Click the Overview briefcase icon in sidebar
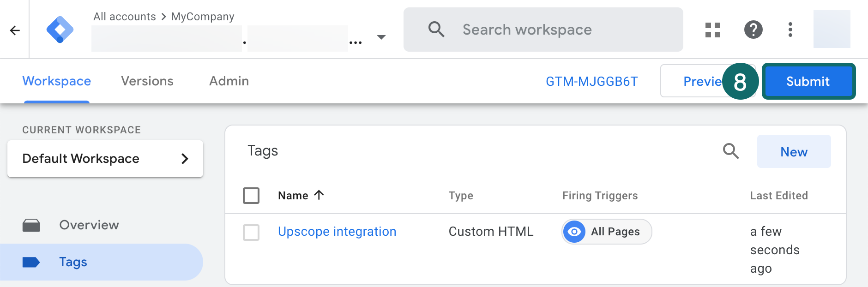The width and height of the screenshot is (868, 287). point(31,225)
